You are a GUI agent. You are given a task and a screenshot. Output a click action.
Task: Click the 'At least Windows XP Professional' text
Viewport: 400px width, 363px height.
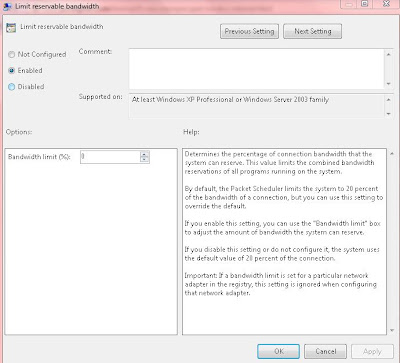[x=230, y=99]
